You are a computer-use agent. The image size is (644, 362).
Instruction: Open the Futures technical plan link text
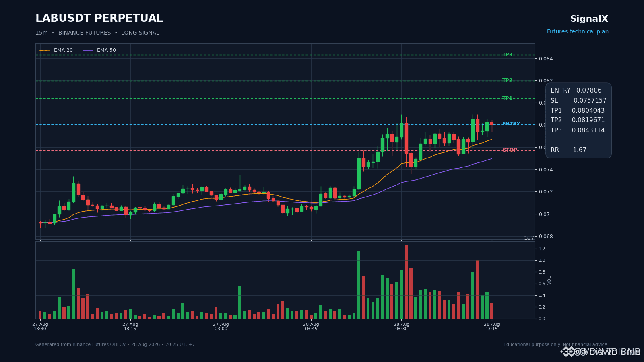pyautogui.click(x=578, y=31)
